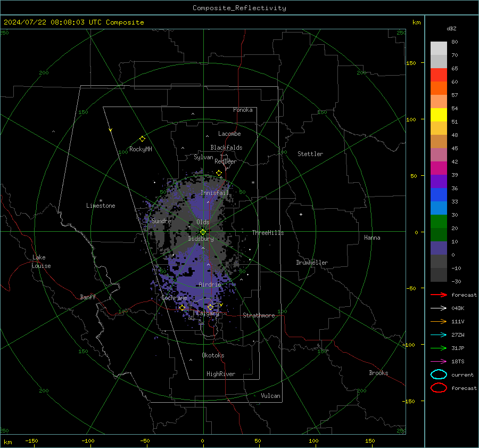Select the indigo 10-0 dBZ swatch

pyautogui.click(x=439, y=248)
